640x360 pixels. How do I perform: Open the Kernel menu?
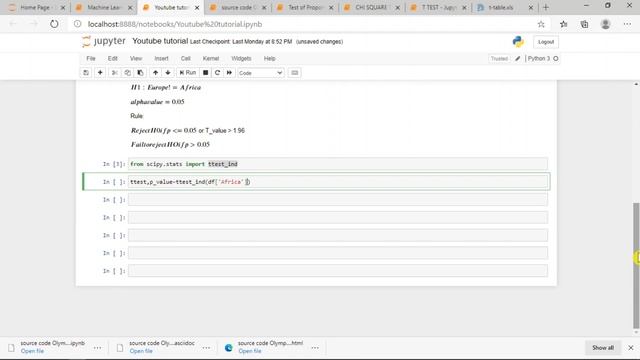click(211, 58)
